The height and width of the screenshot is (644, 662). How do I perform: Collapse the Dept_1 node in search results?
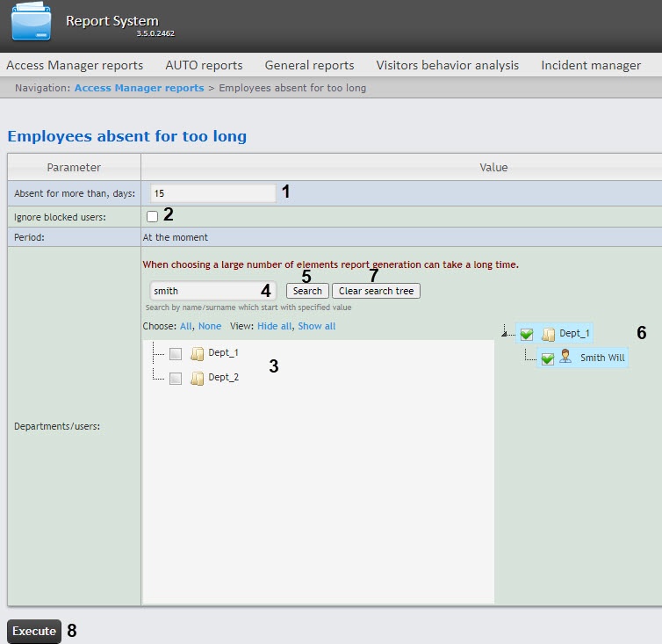[505, 333]
